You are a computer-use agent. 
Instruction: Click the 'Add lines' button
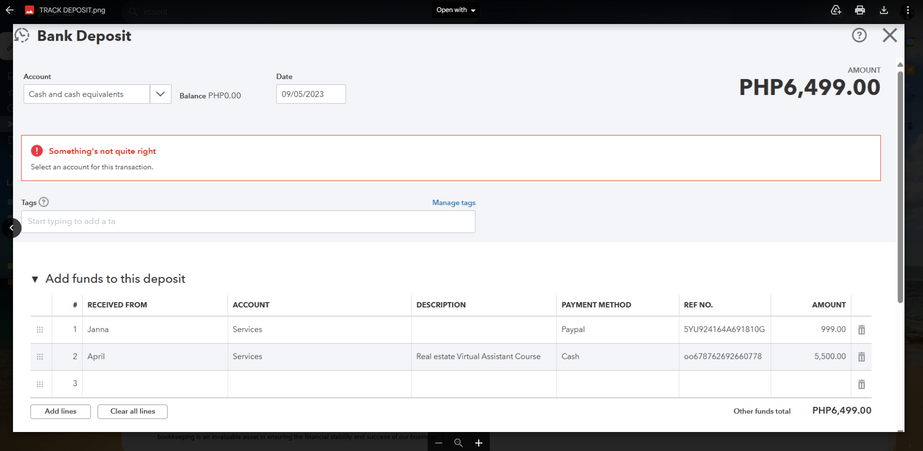pos(61,412)
